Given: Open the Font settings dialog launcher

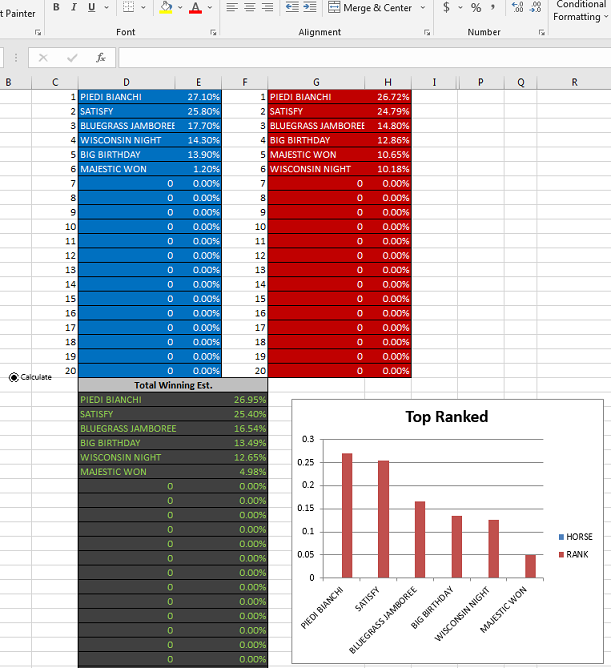Looking at the screenshot, I should (213, 33).
